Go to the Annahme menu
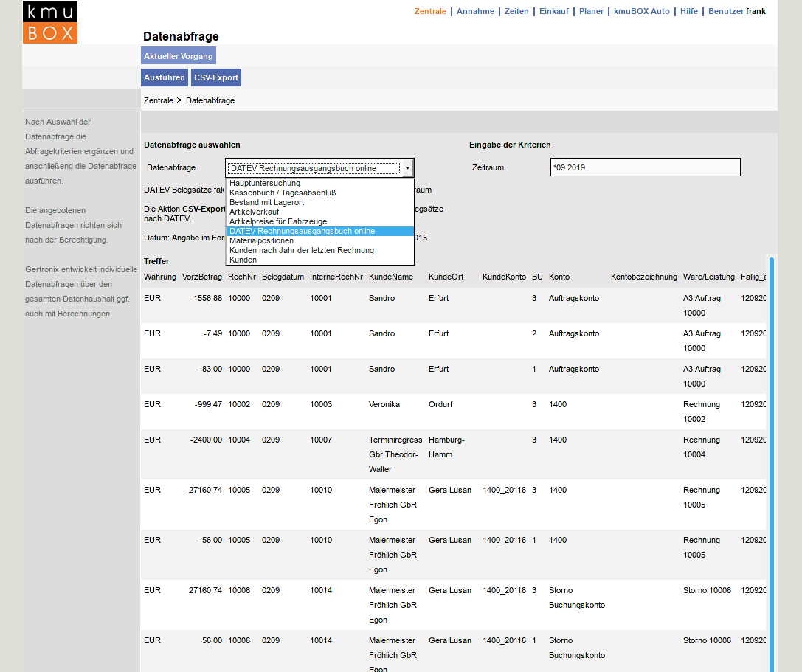The width and height of the screenshot is (802, 672). pyautogui.click(x=475, y=11)
